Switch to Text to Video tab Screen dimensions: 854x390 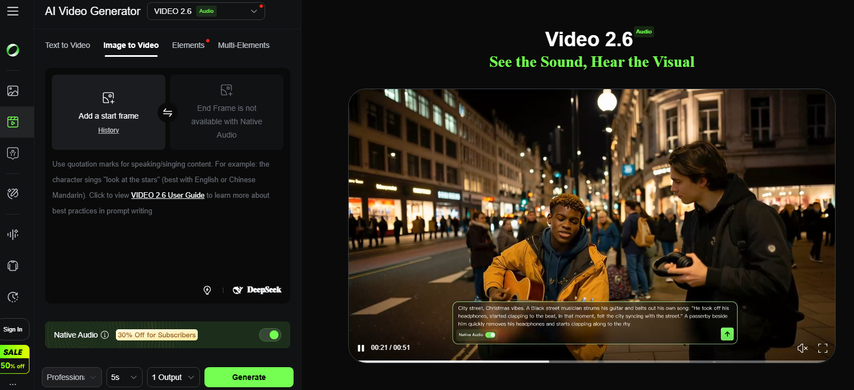tap(68, 45)
